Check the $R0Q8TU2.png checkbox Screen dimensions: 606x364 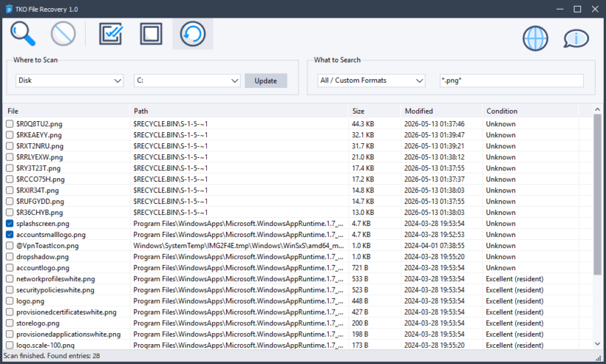10,124
